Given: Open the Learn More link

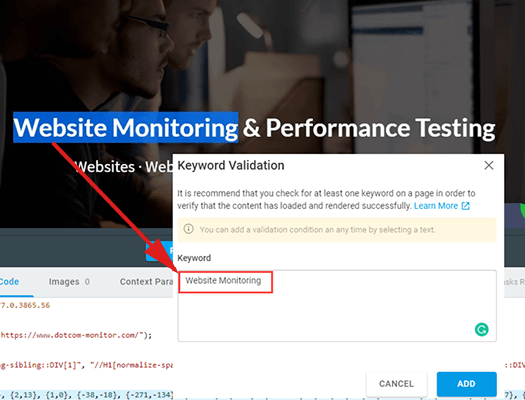Looking at the screenshot, I should [x=436, y=206].
